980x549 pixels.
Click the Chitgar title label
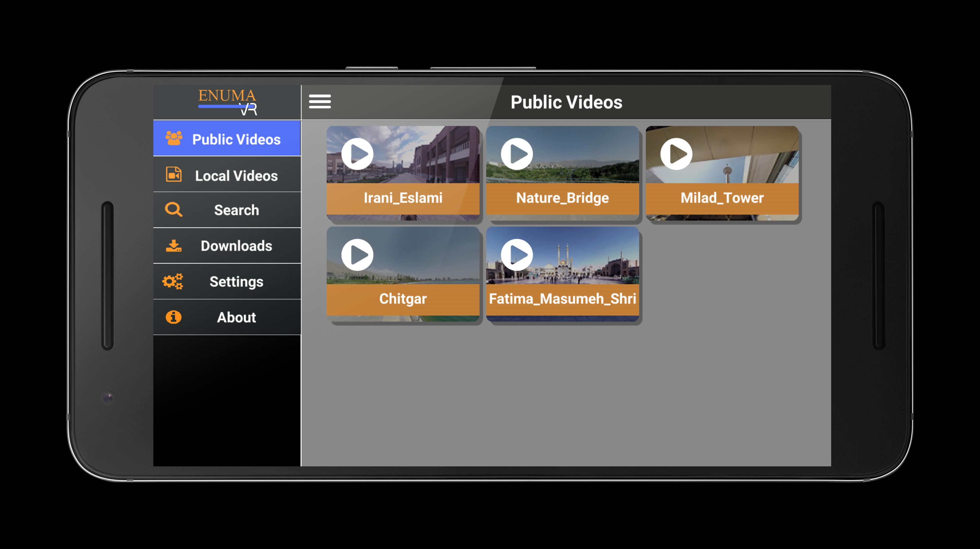tap(403, 299)
